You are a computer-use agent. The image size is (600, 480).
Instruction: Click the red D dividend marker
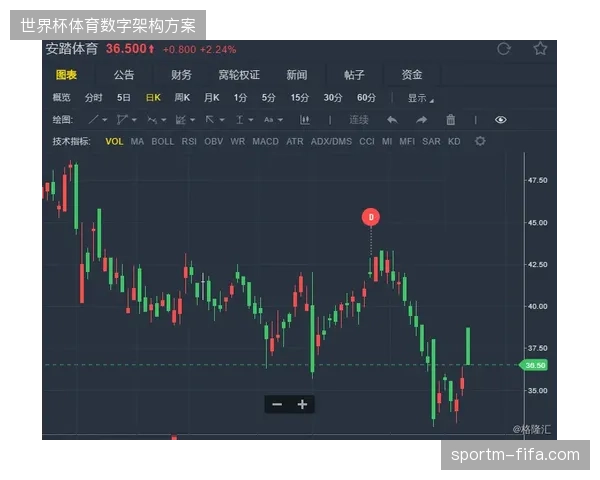pyautogui.click(x=371, y=217)
